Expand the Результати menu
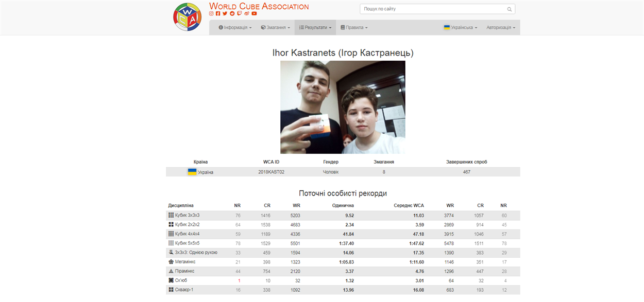This screenshot has width=644, height=302. (315, 27)
